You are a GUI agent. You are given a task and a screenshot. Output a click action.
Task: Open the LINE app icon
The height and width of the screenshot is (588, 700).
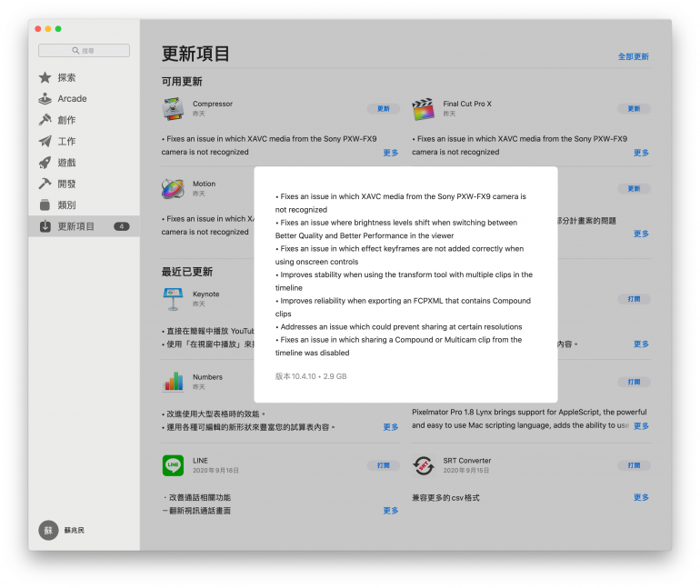(x=174, y=465)
